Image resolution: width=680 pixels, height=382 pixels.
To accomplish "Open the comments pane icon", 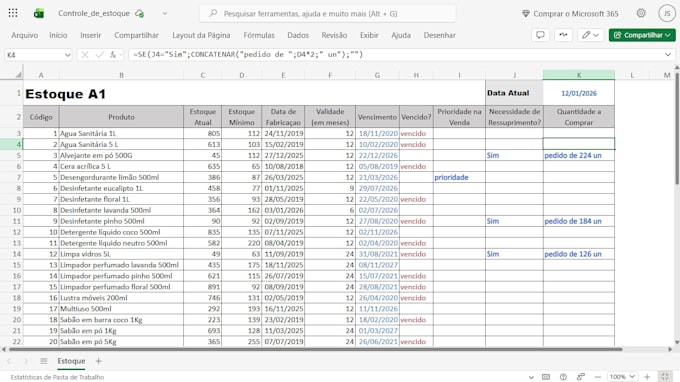I will pyautogui.click(x=540, y=35).
